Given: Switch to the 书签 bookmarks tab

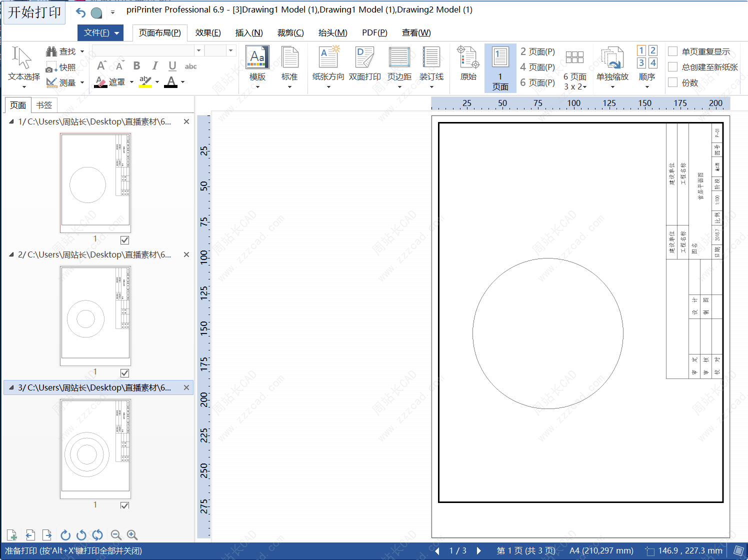Looking at the screenshot, I should (44, 105).
